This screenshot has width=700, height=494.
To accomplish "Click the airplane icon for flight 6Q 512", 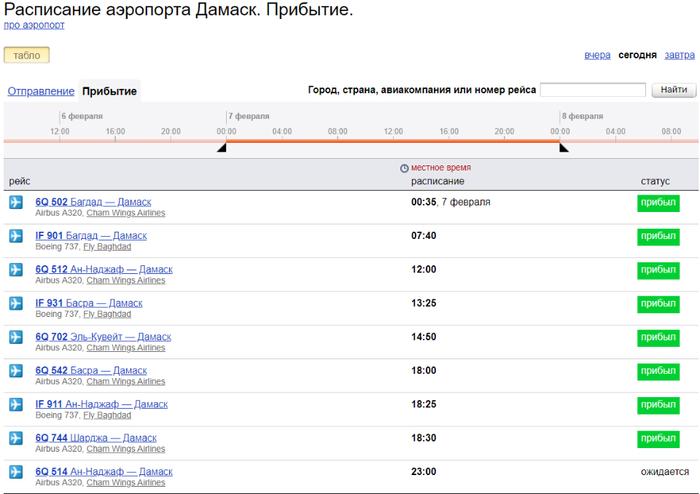I will (x=15, y=270).
